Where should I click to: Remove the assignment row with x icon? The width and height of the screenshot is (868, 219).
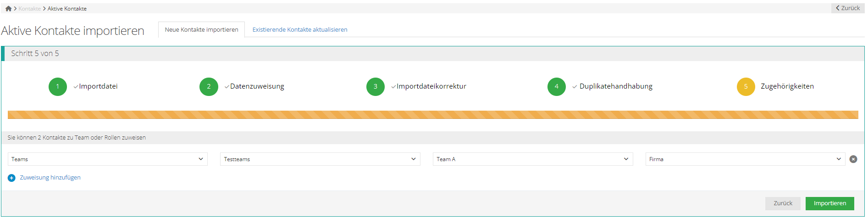[x=853, y=159]
